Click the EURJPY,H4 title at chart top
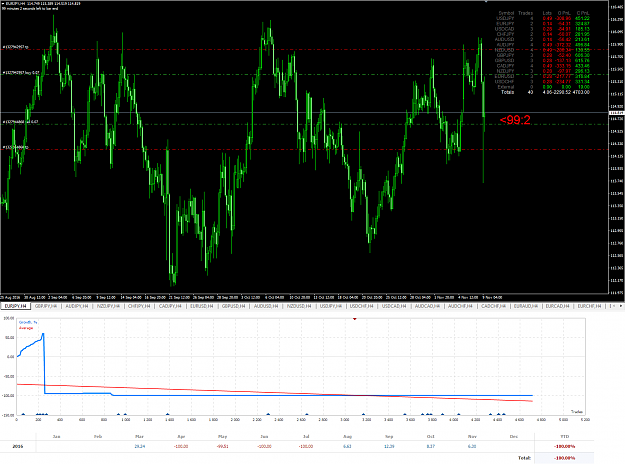The width and height of the screenshot is (625, 464). click(x=14, y=4)
